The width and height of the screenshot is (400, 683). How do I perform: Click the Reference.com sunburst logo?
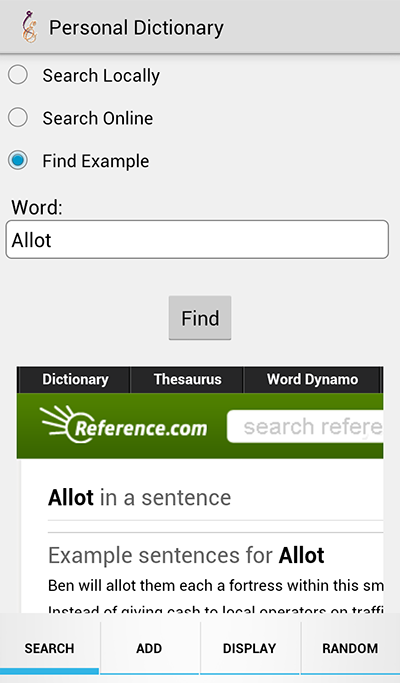click(x=123, y=425)
